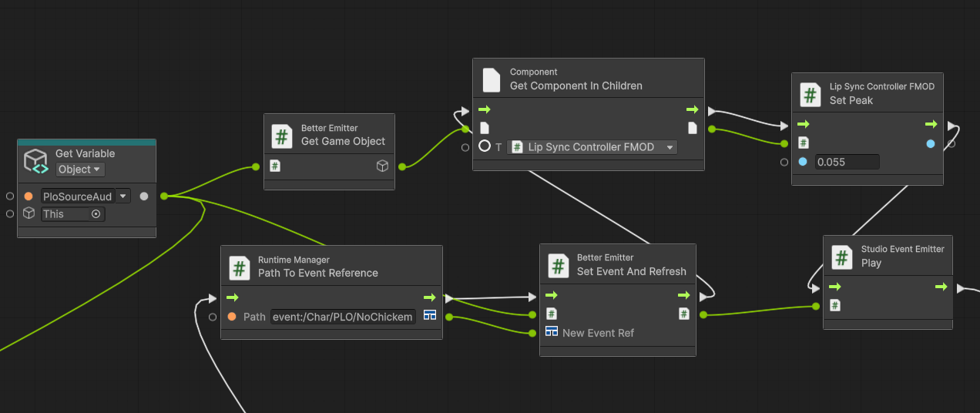980x413 pixels.
Task: Click the Better Emitter Get Game Object script icon
Action: coord(282,136)
